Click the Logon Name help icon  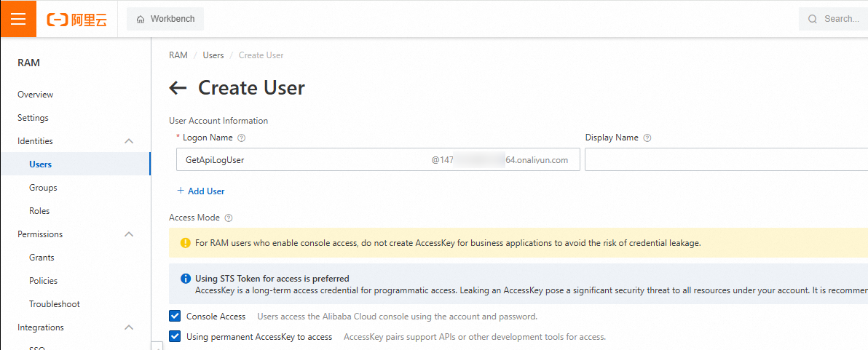[x=242, y=138]
